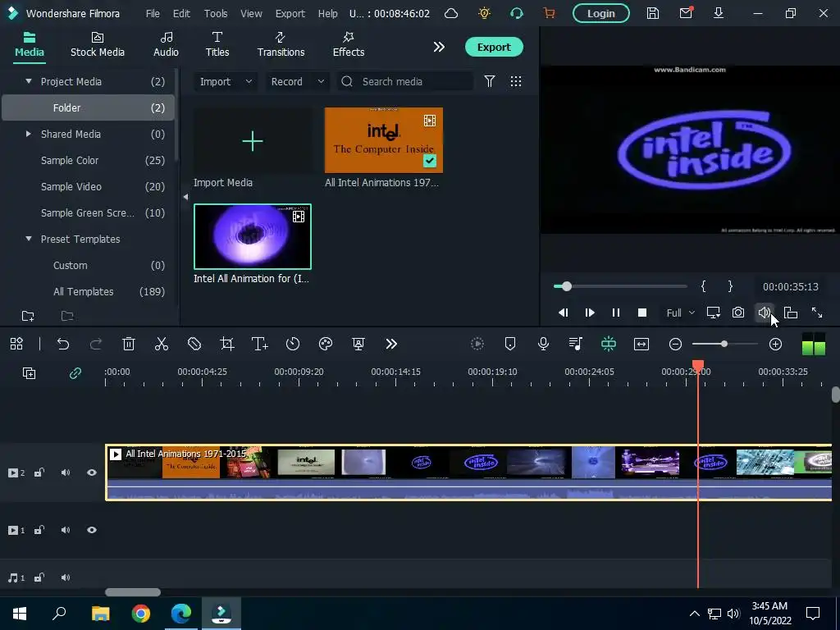Screen dimensions: 840x630
Task: Record voiceover with microphone icon
Action: click(x=543, y=344)
